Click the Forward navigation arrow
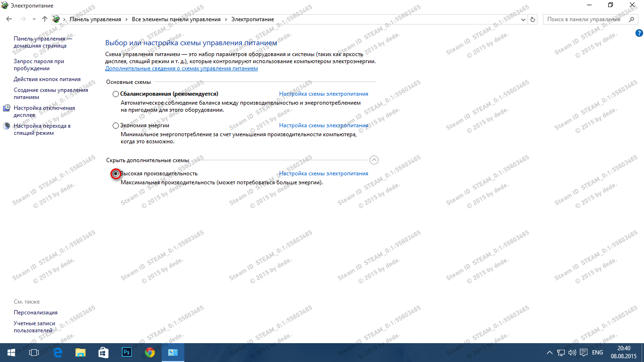Image resolution: width=644 pixels, height=362 pixels. [23, 19]
